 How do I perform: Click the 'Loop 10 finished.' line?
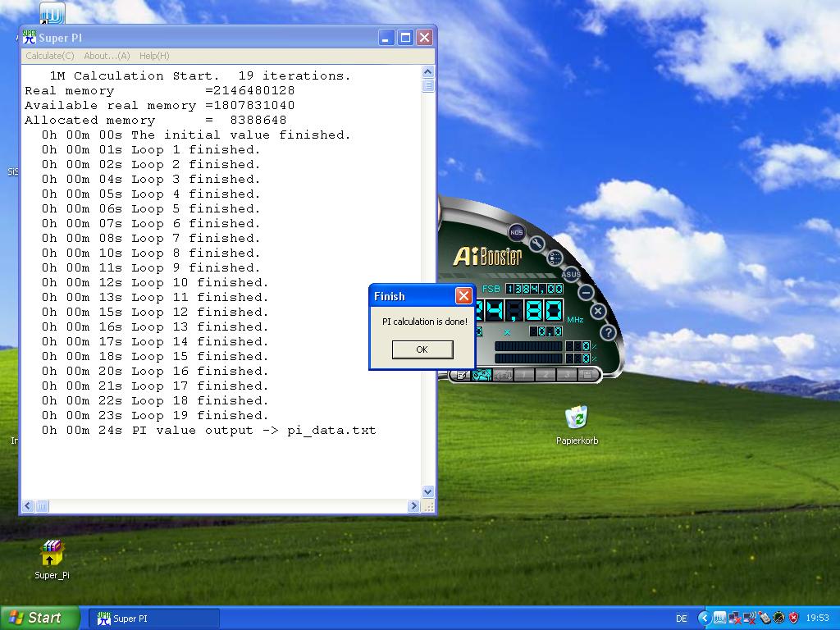pyautogui.click(x=155, y=282)
